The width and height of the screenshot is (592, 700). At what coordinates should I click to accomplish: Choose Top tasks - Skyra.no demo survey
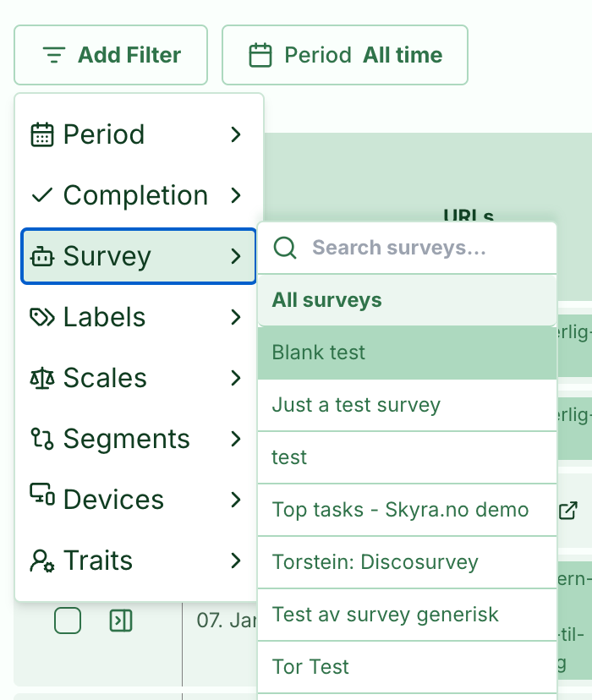coord(407,510)
